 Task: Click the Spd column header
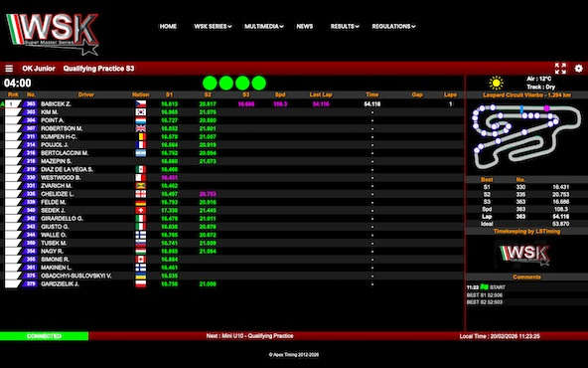[280, 94]
